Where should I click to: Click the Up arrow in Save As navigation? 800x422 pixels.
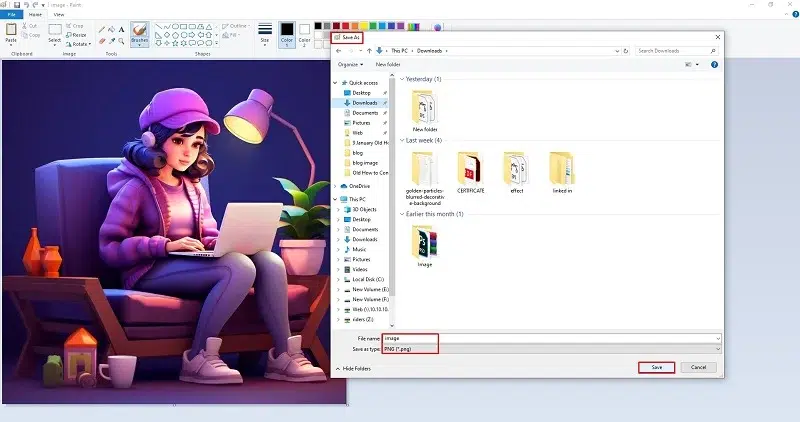click(x=369, y=51)
